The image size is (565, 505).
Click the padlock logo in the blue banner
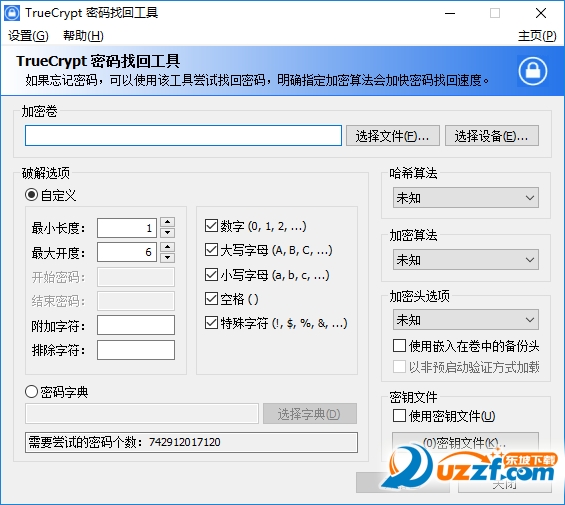click(x=533, y=71)
